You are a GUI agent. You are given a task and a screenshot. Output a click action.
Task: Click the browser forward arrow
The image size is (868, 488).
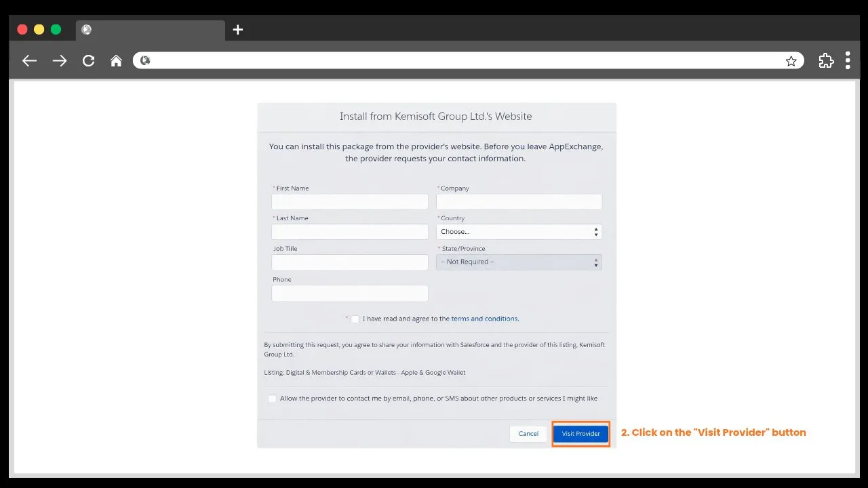pos(60,61)
